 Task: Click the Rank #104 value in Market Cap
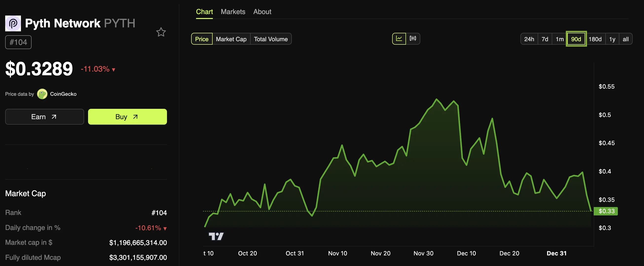[159, 213]
